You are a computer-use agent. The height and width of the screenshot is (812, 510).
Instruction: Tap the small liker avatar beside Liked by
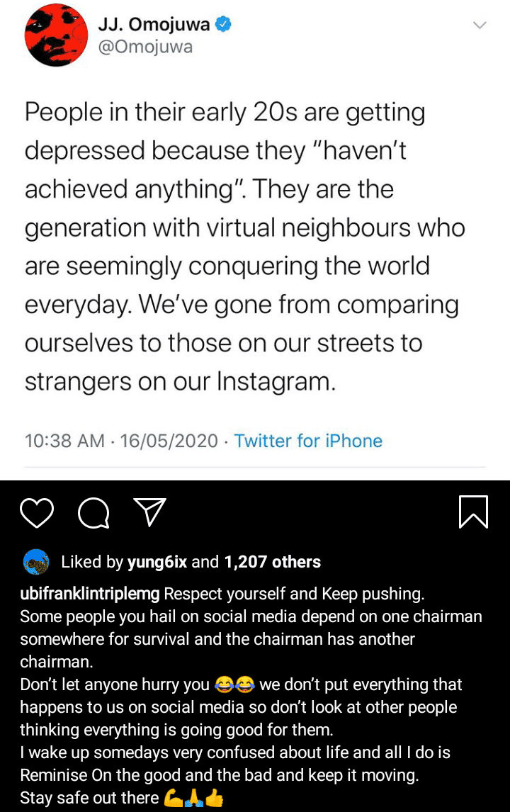[36, 562]
